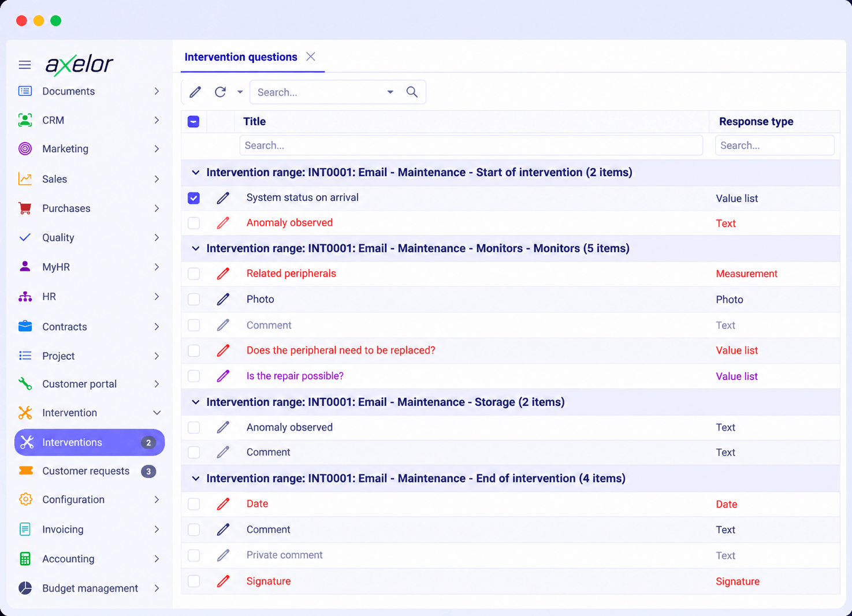The image size is (852, 616).
Task: Click the Title column search field
Action: pos(471,145)
